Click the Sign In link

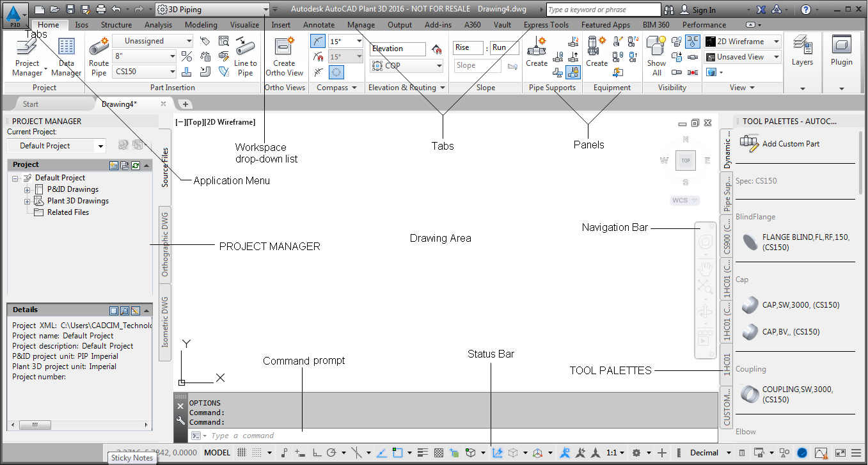[704, 10]
